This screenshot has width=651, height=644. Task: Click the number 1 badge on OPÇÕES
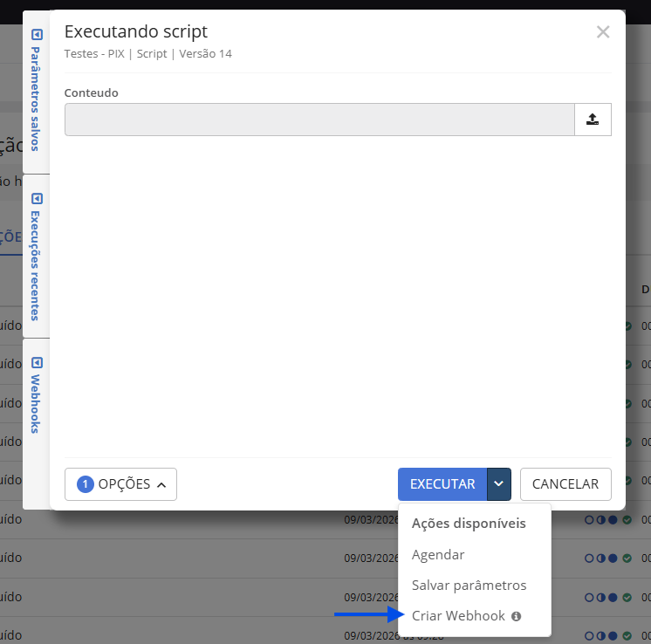(x=86, y=484)
